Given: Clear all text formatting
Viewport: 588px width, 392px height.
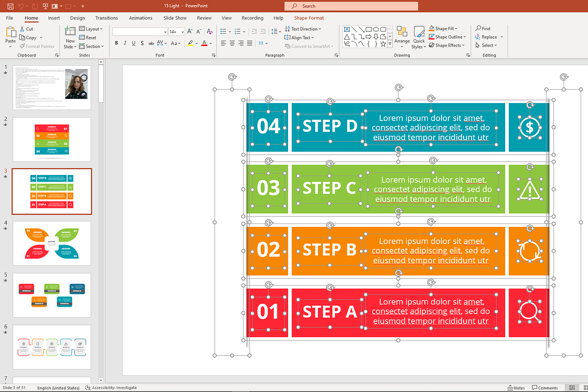Looking at the screenshot, I should (210, 31).
